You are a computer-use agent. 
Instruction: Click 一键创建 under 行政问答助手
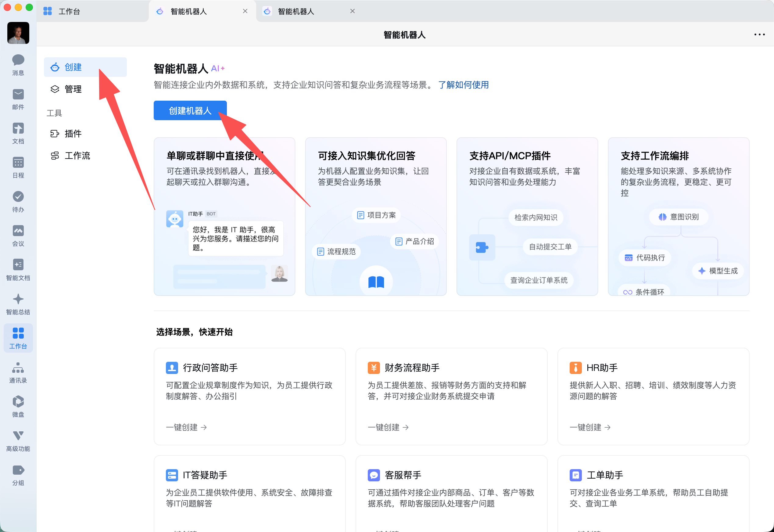pyautogui.click(x=186, y=427)
